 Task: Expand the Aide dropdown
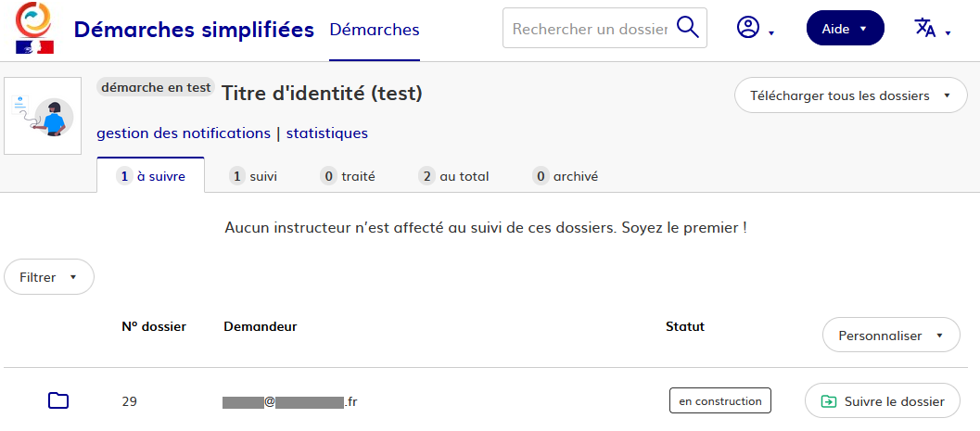[x=845, y=29]
